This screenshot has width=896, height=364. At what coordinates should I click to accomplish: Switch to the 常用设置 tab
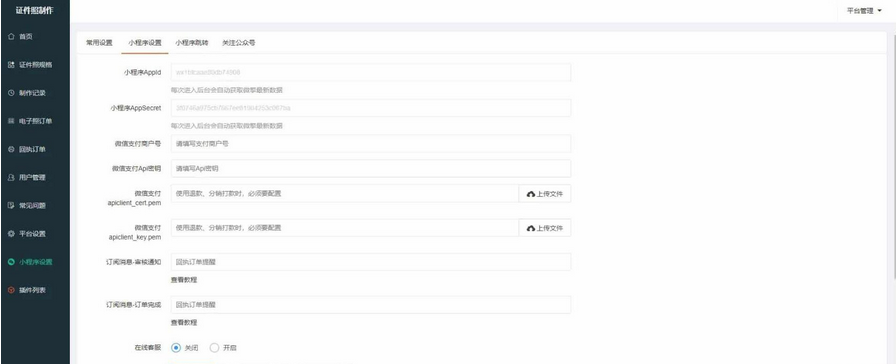pyautogui.click(x=99, y=43)
